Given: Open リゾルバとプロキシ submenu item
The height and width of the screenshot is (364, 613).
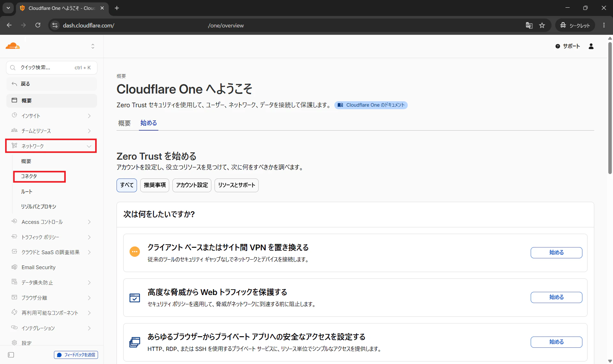Looking at the screenshot, I should coord(39,207).
